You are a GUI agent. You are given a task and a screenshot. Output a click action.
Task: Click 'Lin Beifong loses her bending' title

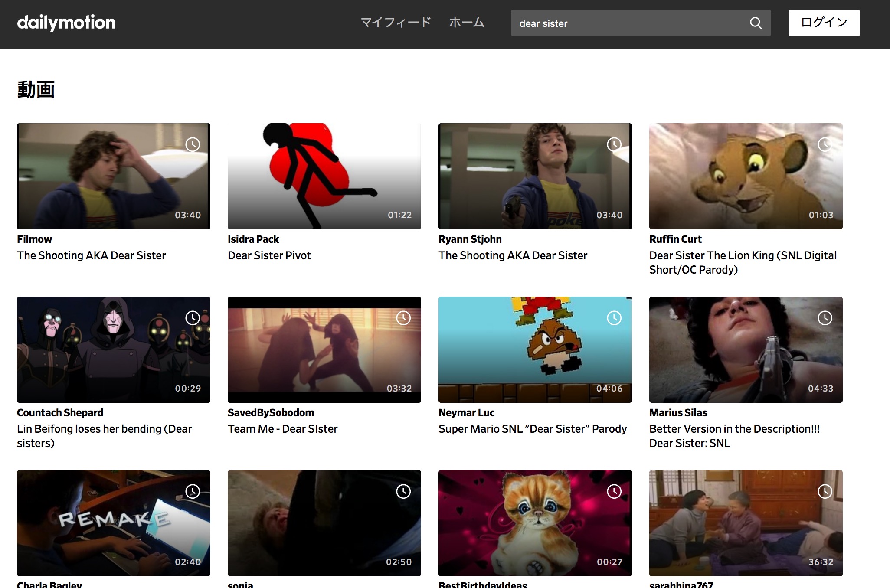pyautogui.click(x=105, y=436)
